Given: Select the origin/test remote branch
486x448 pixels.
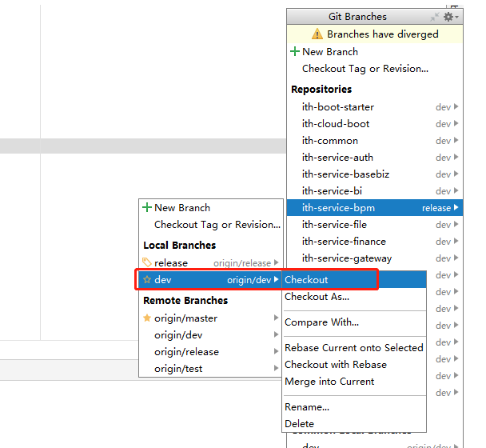Looking at the screenshot, I should coord(178,369).
